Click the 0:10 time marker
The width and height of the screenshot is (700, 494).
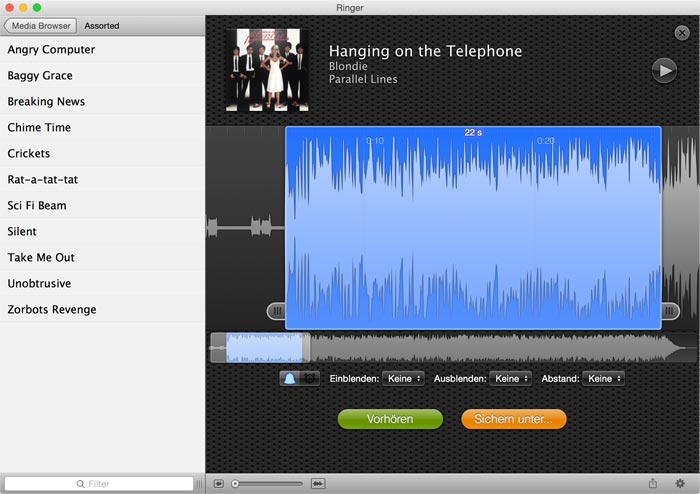[375, 141]
